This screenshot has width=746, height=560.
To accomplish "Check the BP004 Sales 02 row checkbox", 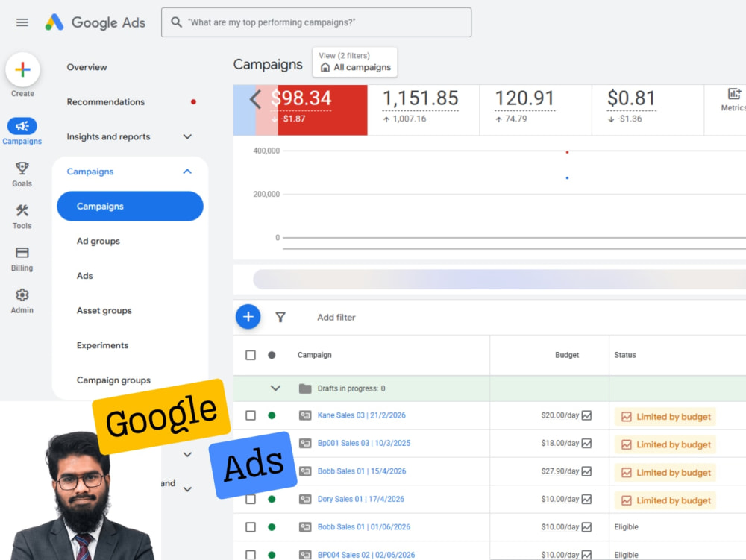I will [251, 555].
